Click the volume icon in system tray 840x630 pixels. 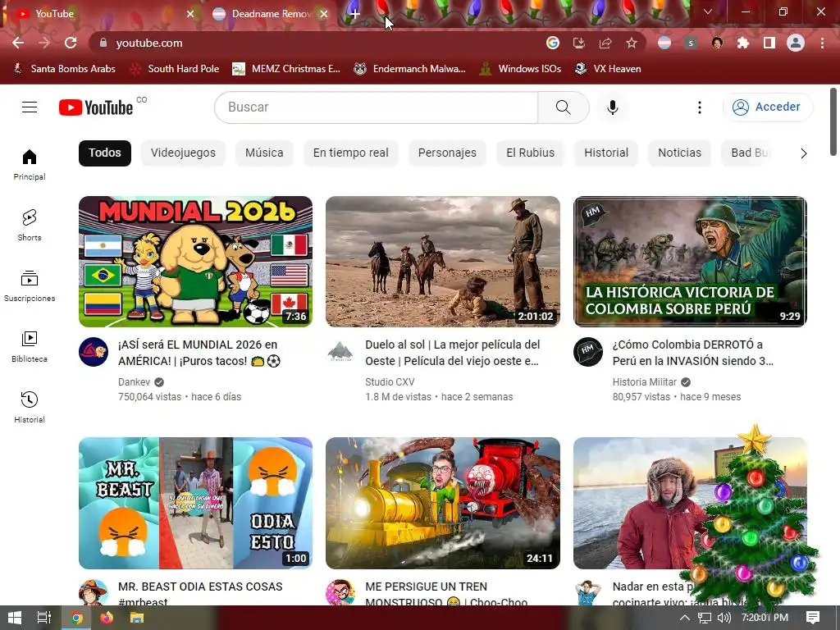724,618
